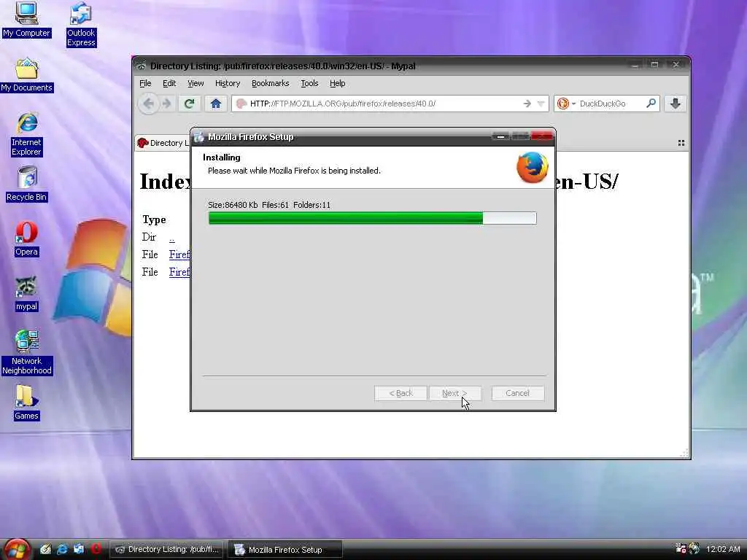747x560 pixels.
Task: Launch Internet Explorer from quick launch
Action: click(62, 550)
